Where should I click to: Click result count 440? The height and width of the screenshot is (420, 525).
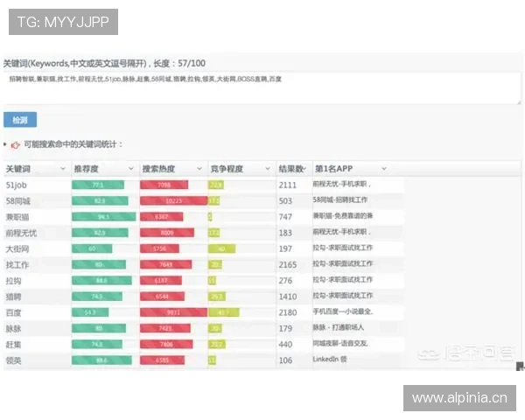(x=285, y=345)
